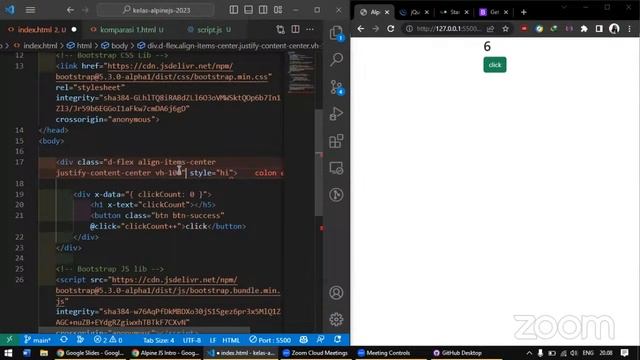This screenshot has width=640, height=360.
Task: Switch to GitHub Desktop in the taskbar
Action: 457,353
